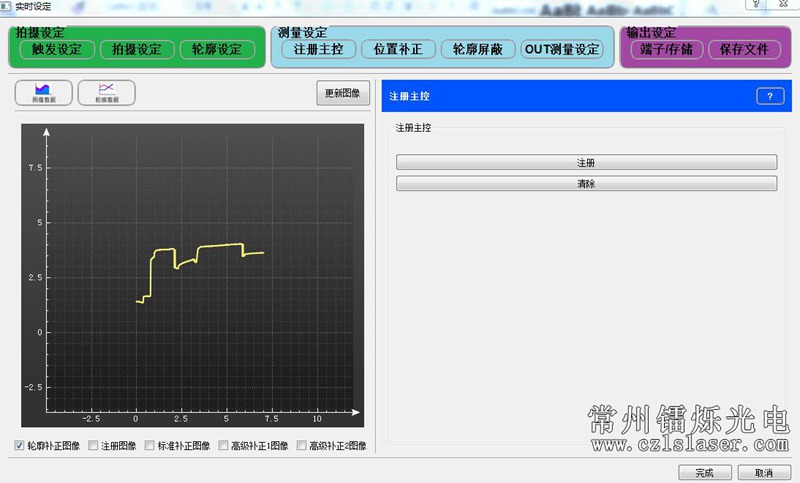Screen dimensions: 800x483
Task: Switch to 端子/存储 output settings
Action: 666,49
